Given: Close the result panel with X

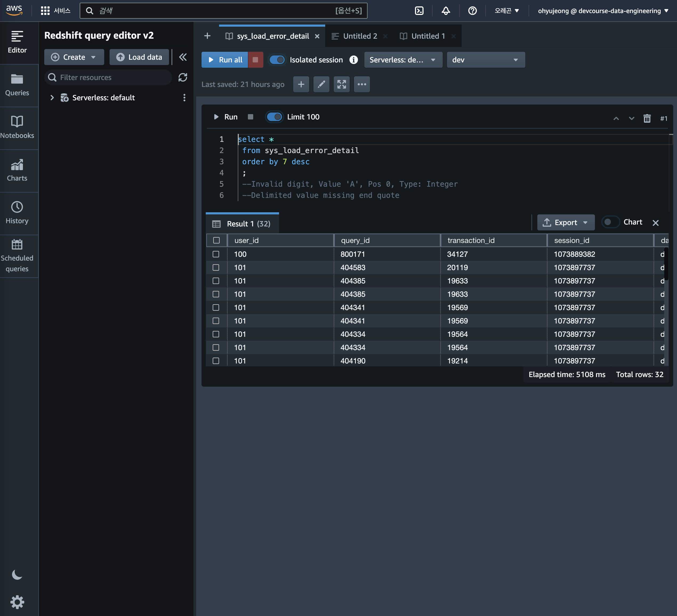Looking at the screenshot, I should pos(655,223).
